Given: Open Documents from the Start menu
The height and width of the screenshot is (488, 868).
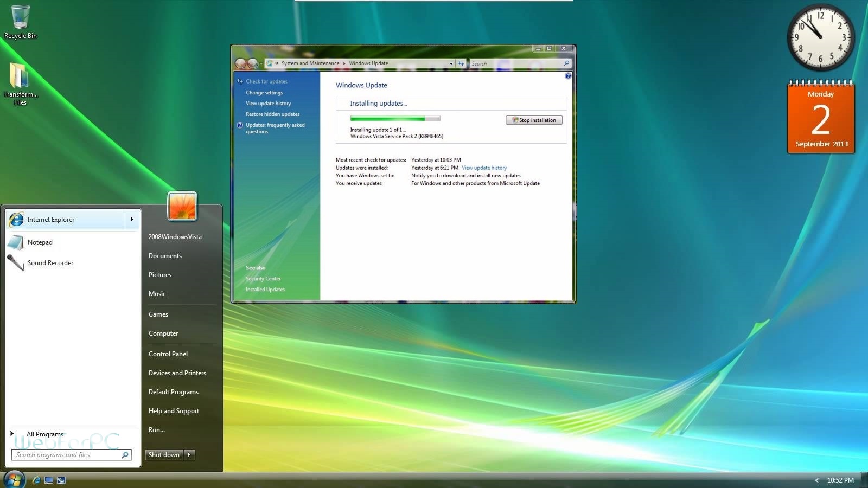Looking at the screenshot, I should pyautogui.click(x=165, y=256).
